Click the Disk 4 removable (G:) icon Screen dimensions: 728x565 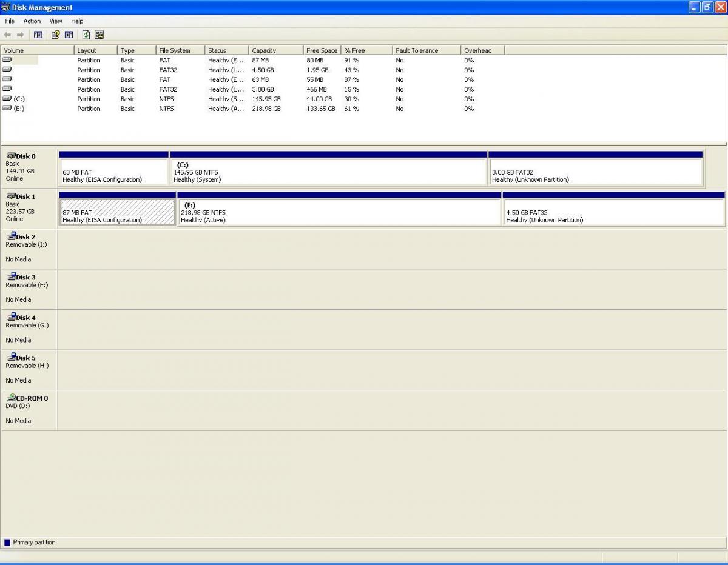11,317
